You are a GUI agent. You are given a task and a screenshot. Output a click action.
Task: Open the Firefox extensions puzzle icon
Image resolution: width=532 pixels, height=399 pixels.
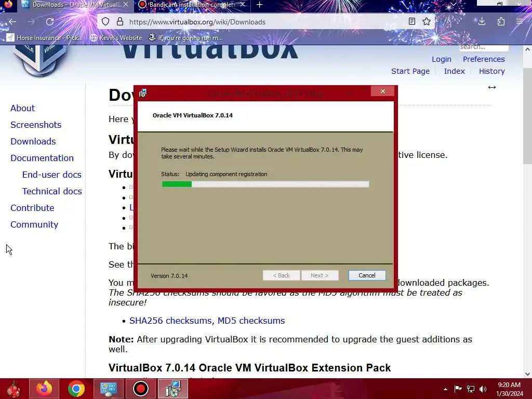click(501, 22)
